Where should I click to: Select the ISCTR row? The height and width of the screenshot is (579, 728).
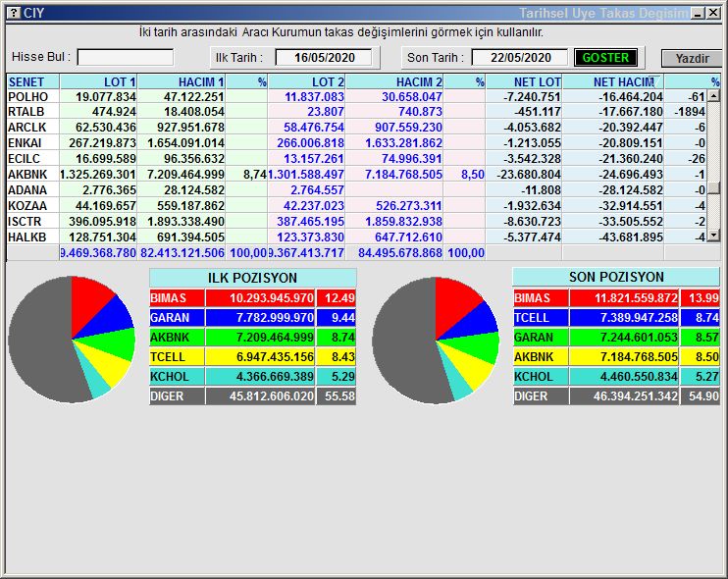(x=356, y=222)
